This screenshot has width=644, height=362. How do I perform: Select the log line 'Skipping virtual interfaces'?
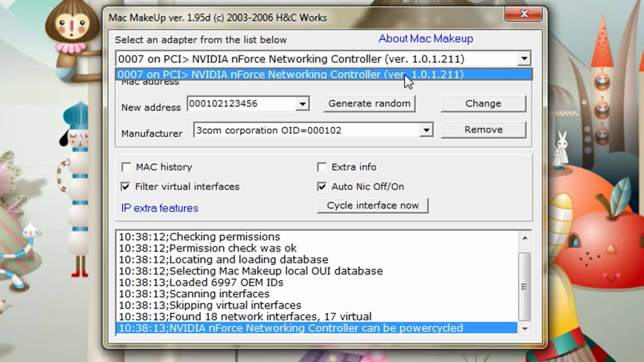click(x=316, y=305)
